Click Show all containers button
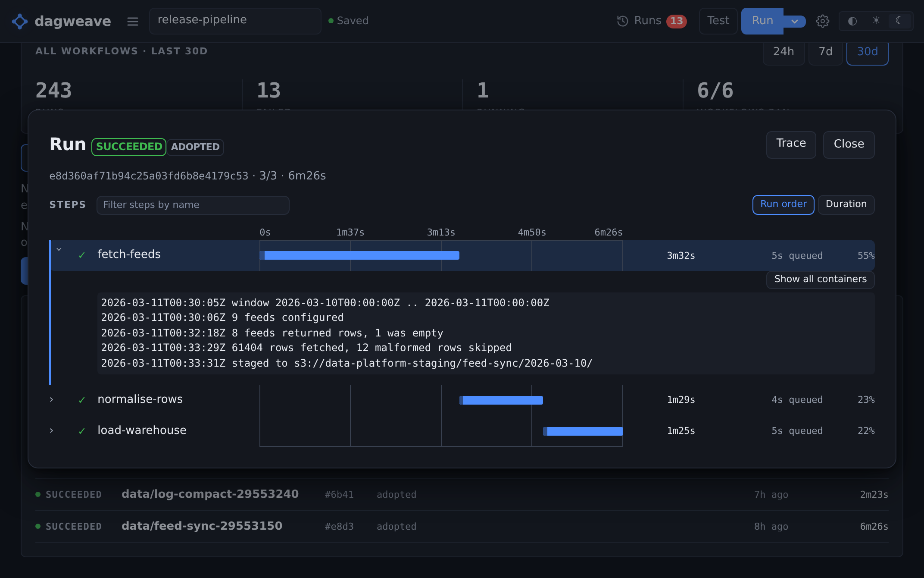924x578 pixels. pyautogui.click(x=820, y=280)
